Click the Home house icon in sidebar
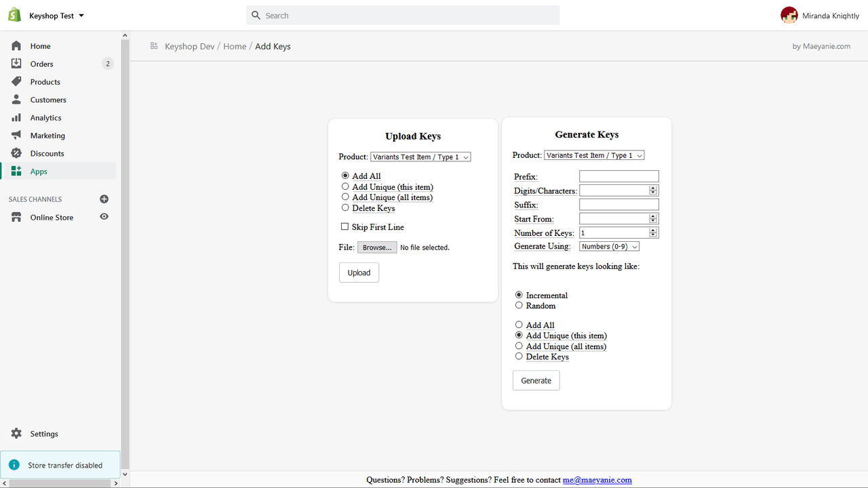 coord(16,46)
